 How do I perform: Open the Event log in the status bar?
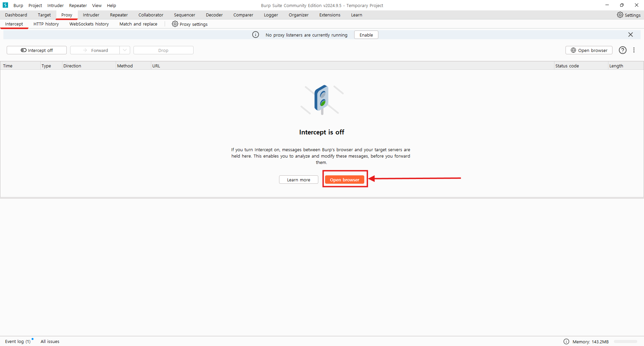[18, 342]
